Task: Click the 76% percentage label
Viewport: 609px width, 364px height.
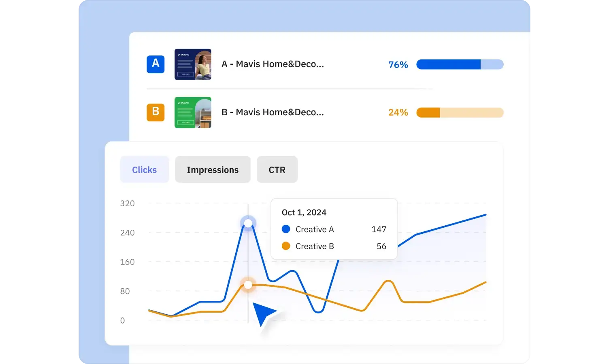Action: coord(398,64)
